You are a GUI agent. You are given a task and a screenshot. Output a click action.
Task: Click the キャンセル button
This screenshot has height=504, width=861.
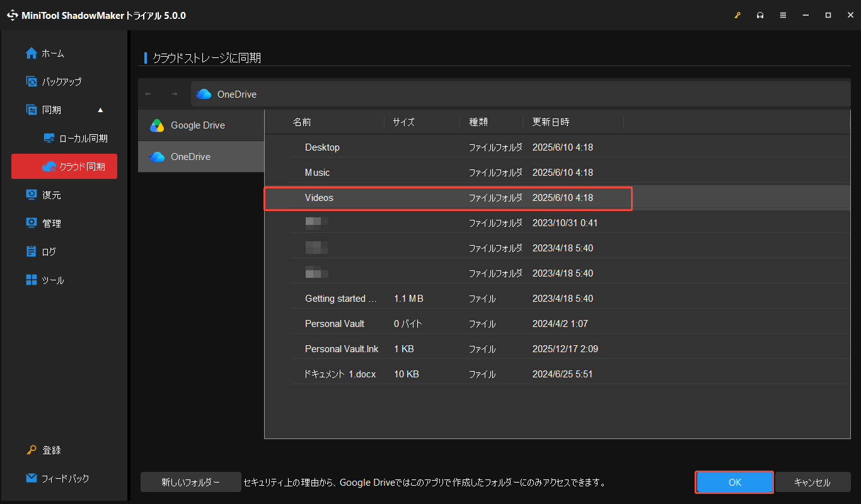point(812,483)
